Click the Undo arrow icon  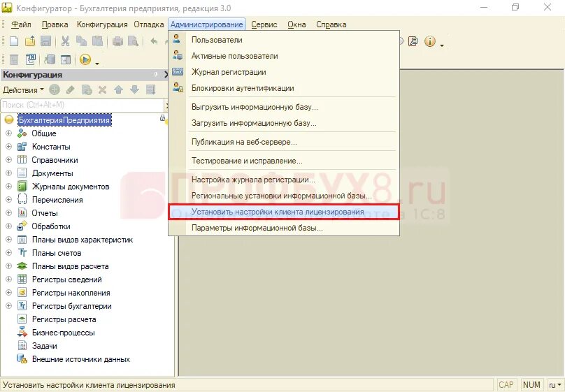click(x=155, y=41)
